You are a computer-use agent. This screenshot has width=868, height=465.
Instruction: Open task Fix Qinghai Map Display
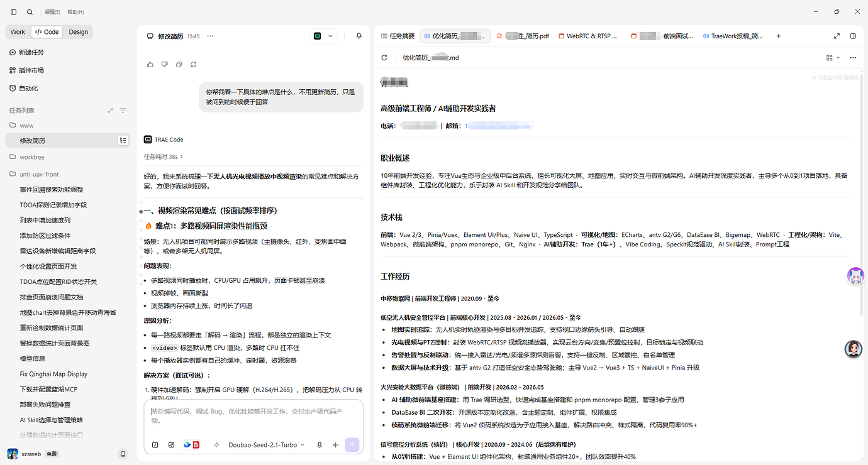(x=53, y=374)
